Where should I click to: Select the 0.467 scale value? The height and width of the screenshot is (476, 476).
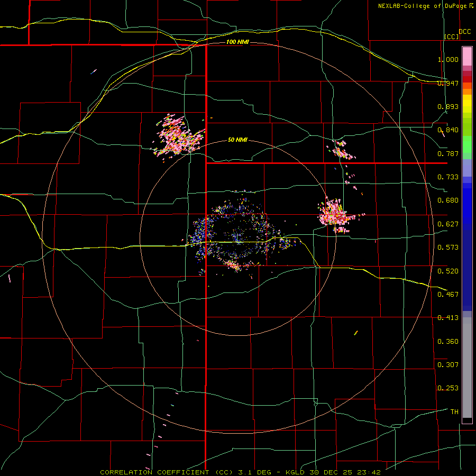click(448, 295)
